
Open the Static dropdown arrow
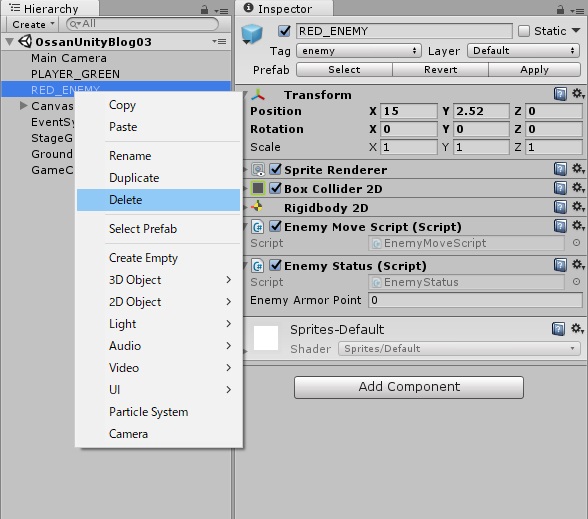point(576,30)
